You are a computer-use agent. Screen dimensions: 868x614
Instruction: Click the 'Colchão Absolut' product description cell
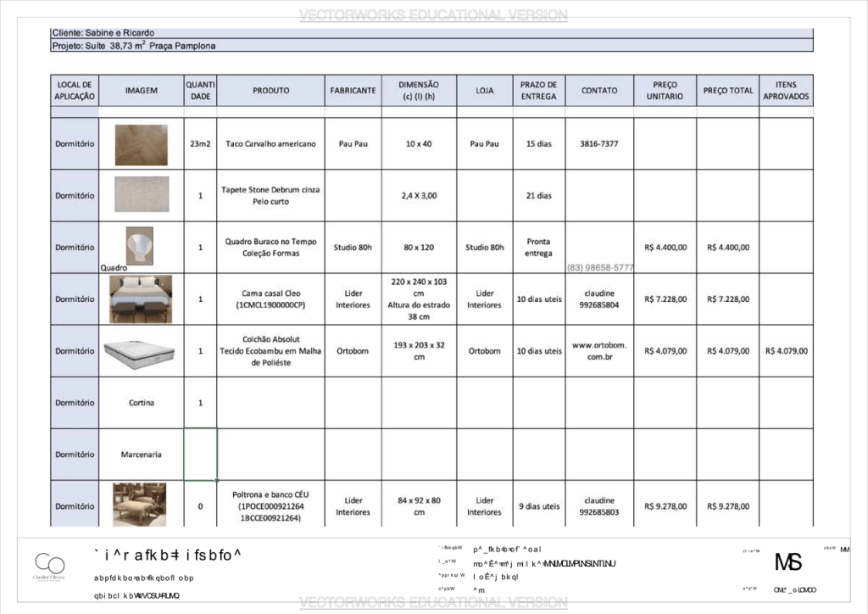270,351
